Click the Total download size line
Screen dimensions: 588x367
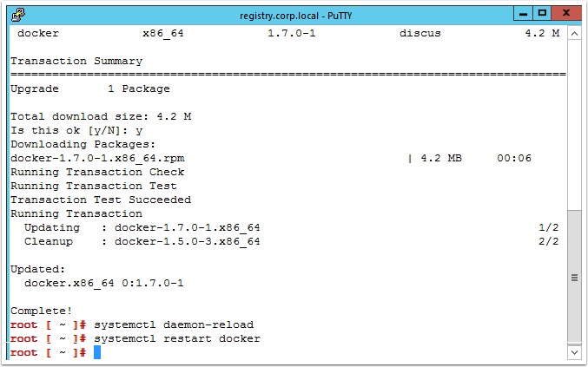click(x=101, y=116)
